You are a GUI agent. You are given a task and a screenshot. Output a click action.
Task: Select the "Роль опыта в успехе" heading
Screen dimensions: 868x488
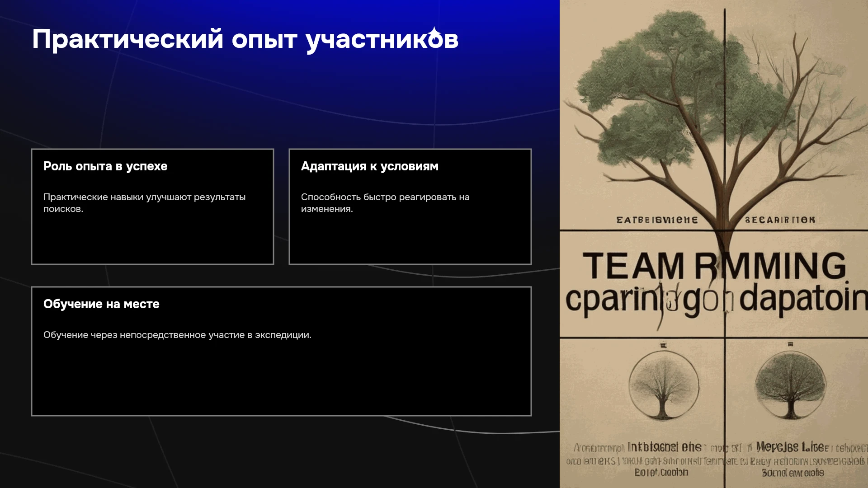(105, 166)
